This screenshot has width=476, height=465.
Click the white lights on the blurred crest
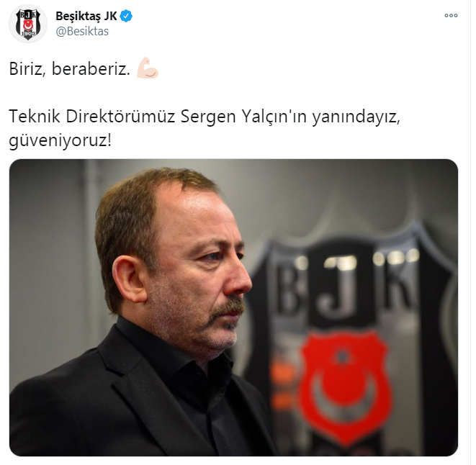pos(396,258)
